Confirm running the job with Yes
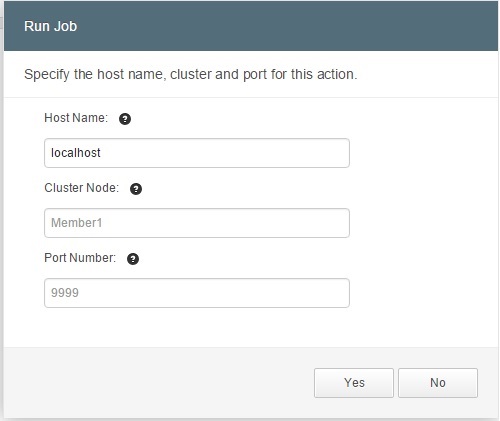Viewport: 500px width, 421px height. click(354, 383)
